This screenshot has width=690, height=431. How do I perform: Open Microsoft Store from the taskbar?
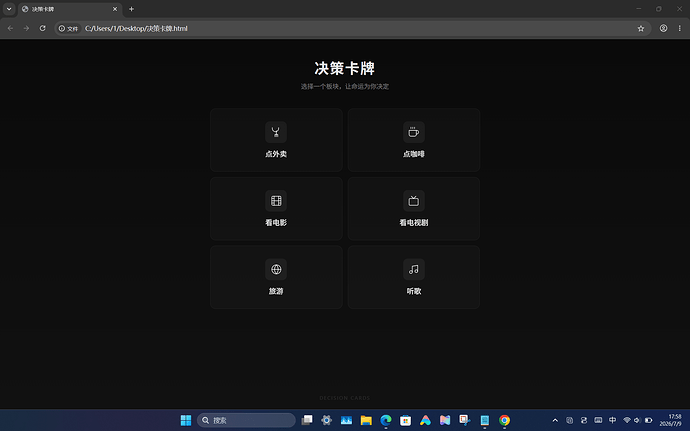pyautogui.click(x=405, y=420)
